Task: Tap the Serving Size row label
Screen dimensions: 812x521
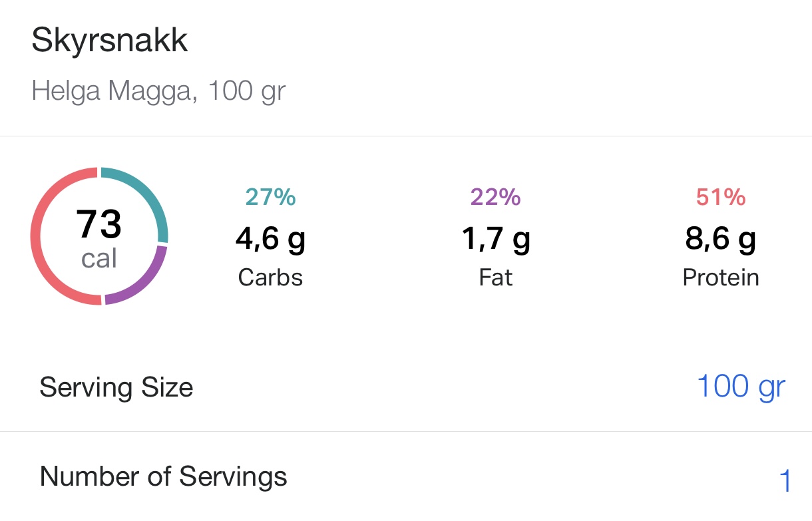Action: point(116,387)
